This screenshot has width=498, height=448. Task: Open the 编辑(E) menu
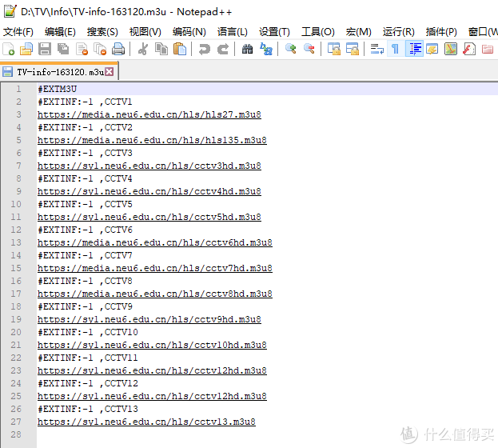click(x=60, y=32)
